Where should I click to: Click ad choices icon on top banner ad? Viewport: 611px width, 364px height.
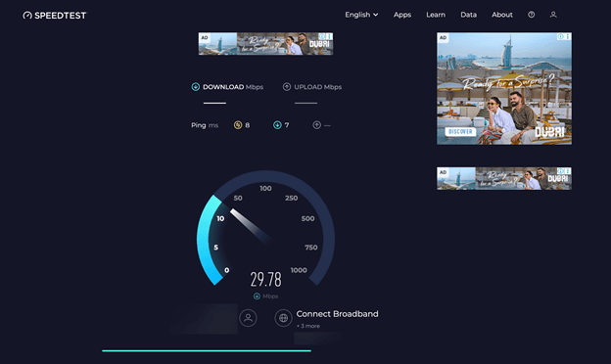(x=322, y=36)
